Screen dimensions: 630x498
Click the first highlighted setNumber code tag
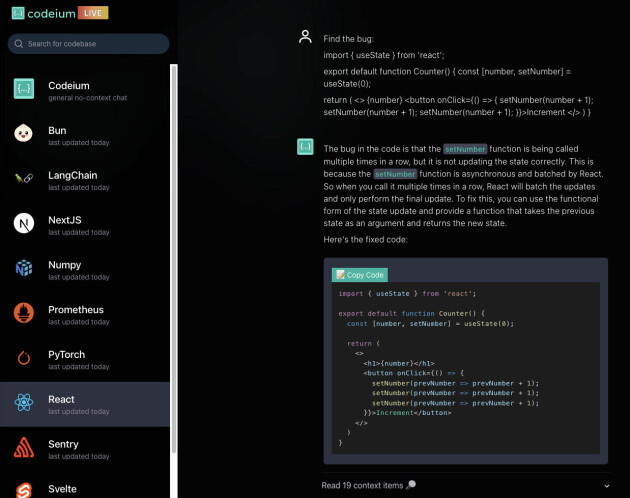coord(465,149)
